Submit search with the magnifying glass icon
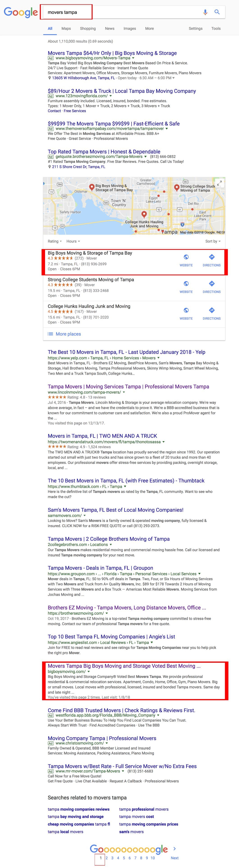The height and width of the screenshot is (868, 239). tap(217, 12)
